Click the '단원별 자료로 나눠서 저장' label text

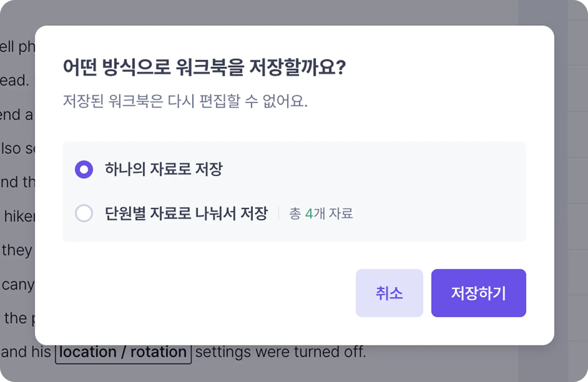(186, 213)
